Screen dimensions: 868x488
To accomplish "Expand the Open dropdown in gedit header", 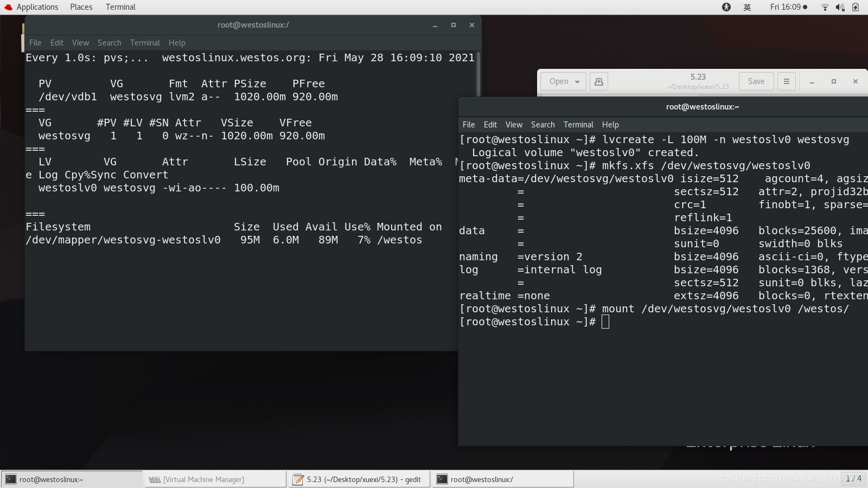I will click(x=563, y=81).
